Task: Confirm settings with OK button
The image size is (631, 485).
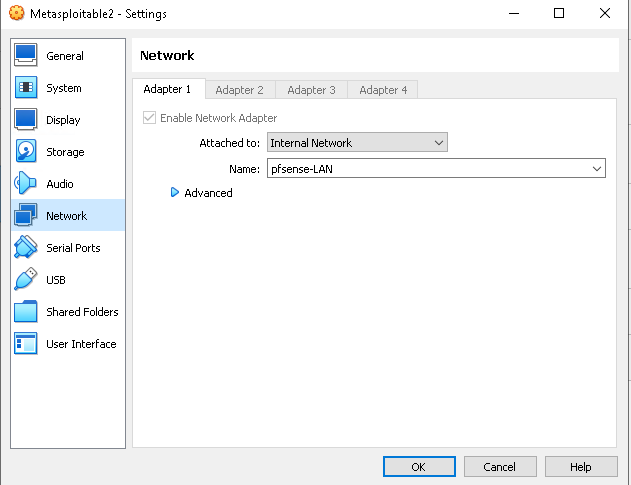Action: 419,466
